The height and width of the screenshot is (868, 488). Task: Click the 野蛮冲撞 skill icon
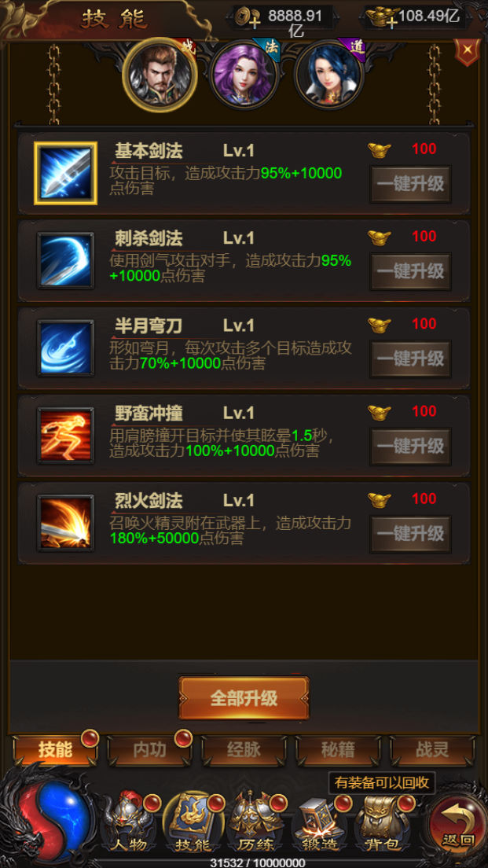coord(65,436)
